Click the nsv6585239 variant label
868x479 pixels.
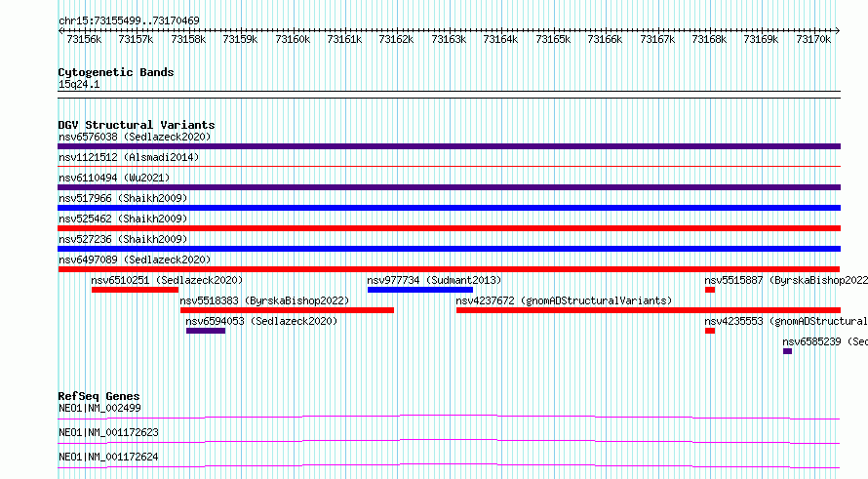coord(825,341)
